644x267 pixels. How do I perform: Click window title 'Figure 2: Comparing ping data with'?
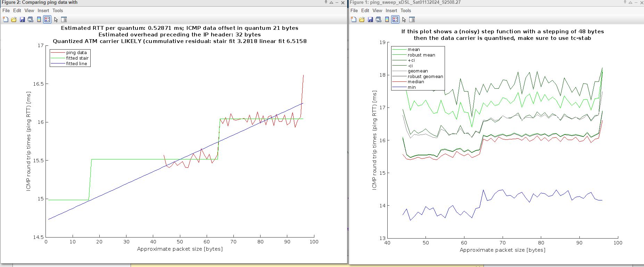point(40,2)
